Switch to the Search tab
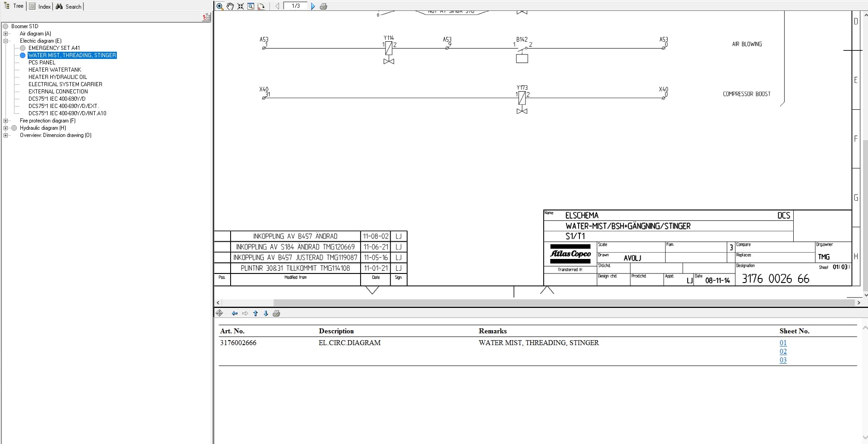Screen dimensions: 868x444 69,6
